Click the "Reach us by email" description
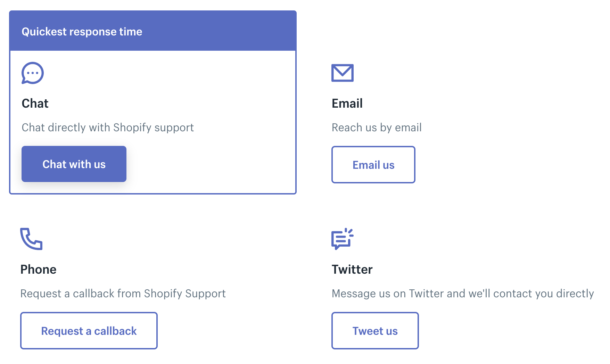This screenshot has height=364, width=610. (377, 127)
